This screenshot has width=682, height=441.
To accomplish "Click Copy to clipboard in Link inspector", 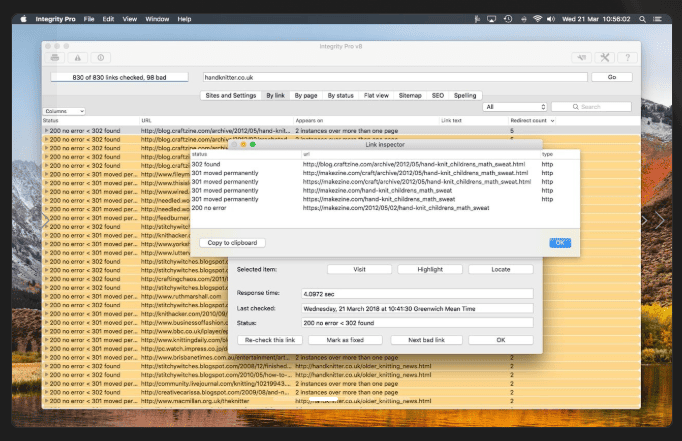I will pos(232,243).
